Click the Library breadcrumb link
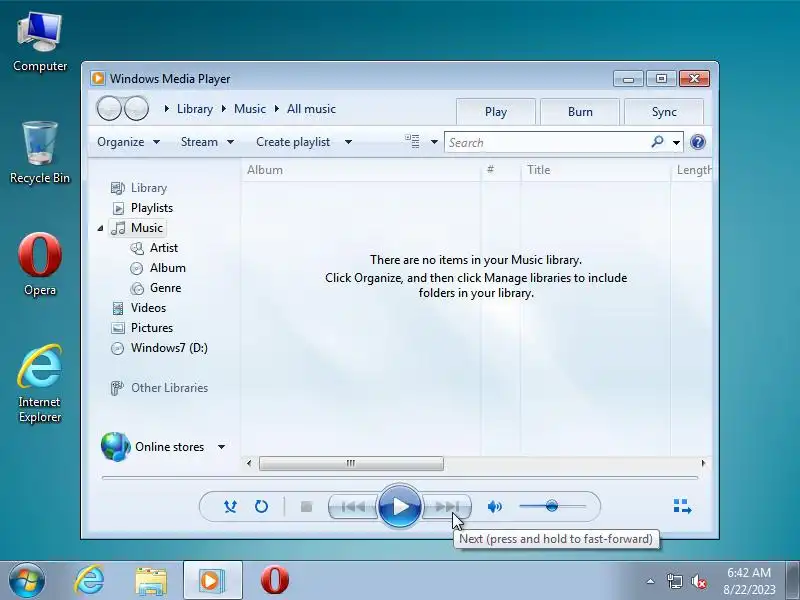Screen dimensions: 800x600 [x=195, y=109]
